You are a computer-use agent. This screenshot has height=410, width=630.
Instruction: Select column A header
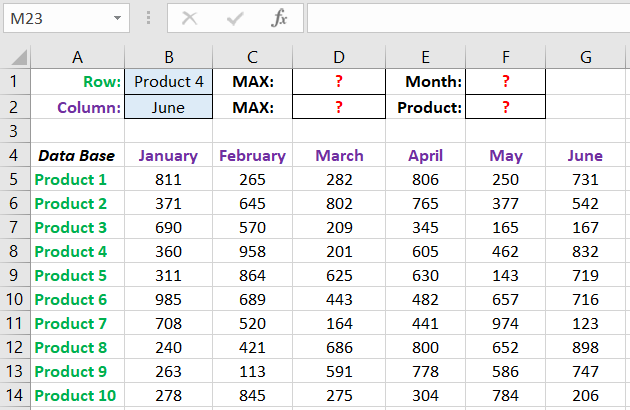point(78,57)
